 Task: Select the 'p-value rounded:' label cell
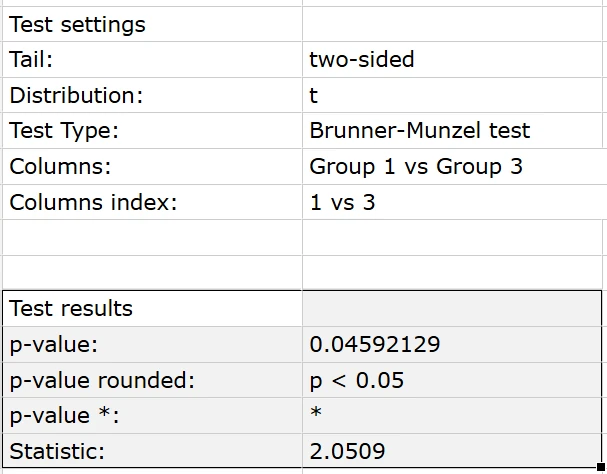pyautogui.click(x=152, y=380)
